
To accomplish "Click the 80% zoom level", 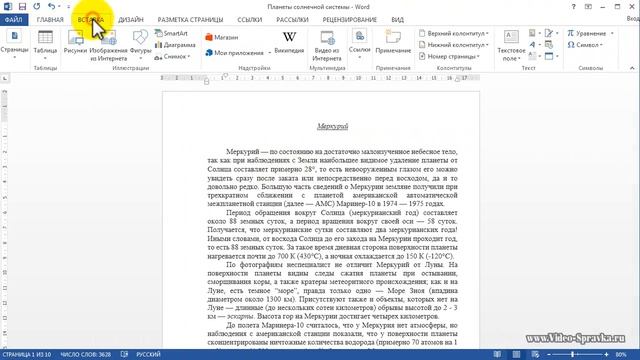I will (621, 354).
